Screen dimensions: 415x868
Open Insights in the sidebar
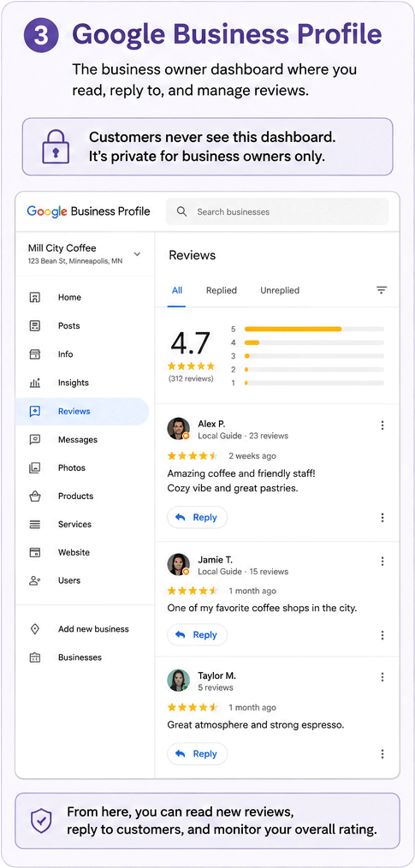(x=82, y=383)
